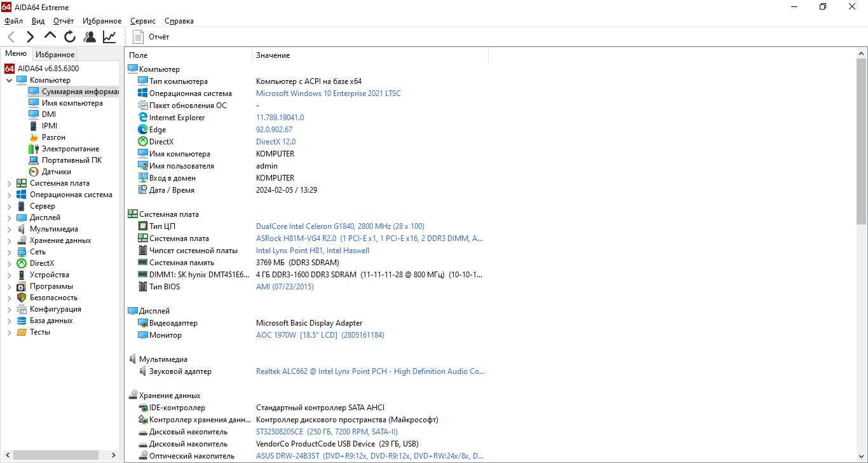868x463 pixels.
Task: Click the Мультимедиа speaker icon in sidebar
Action: coord(22,229)
